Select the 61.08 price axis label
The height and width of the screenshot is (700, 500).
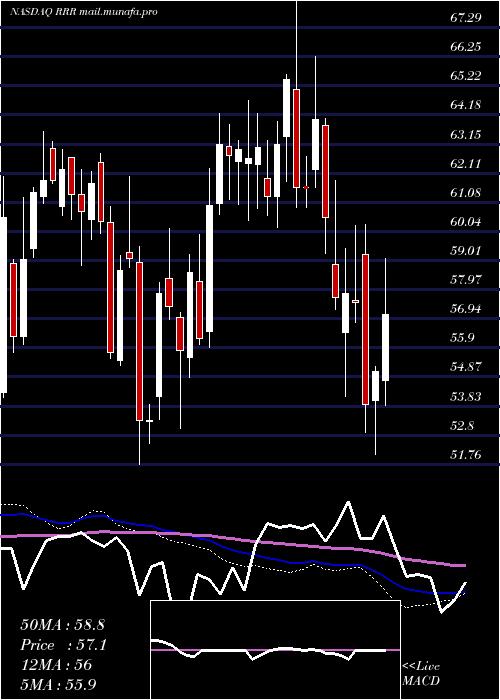[466, 192]
